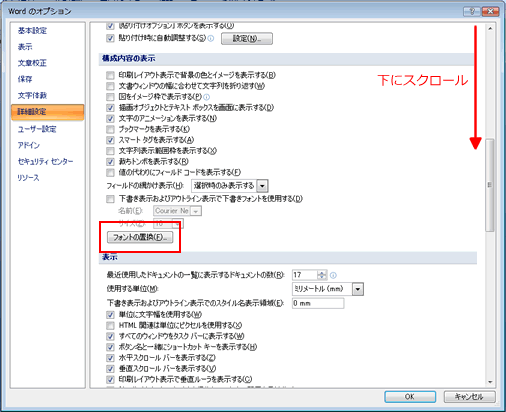Click info icon beside 図をイメージ枠で表示する

click(x=207, y=97)
